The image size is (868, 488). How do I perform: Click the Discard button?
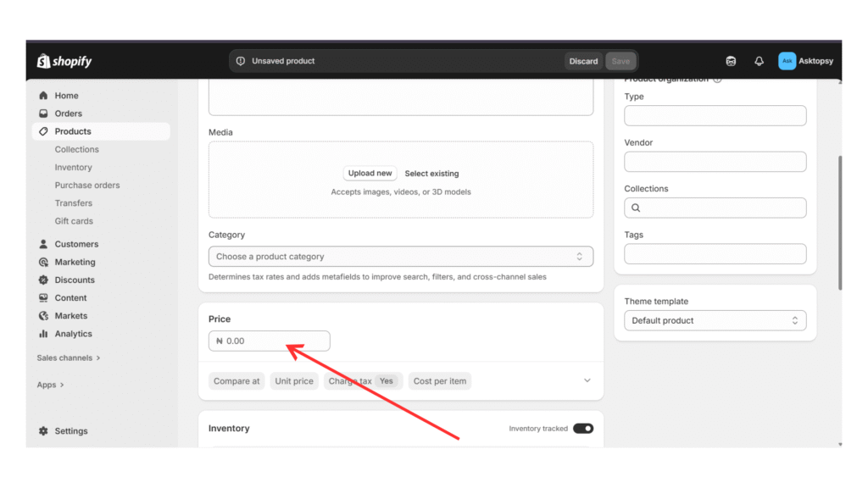click(583, 61)
